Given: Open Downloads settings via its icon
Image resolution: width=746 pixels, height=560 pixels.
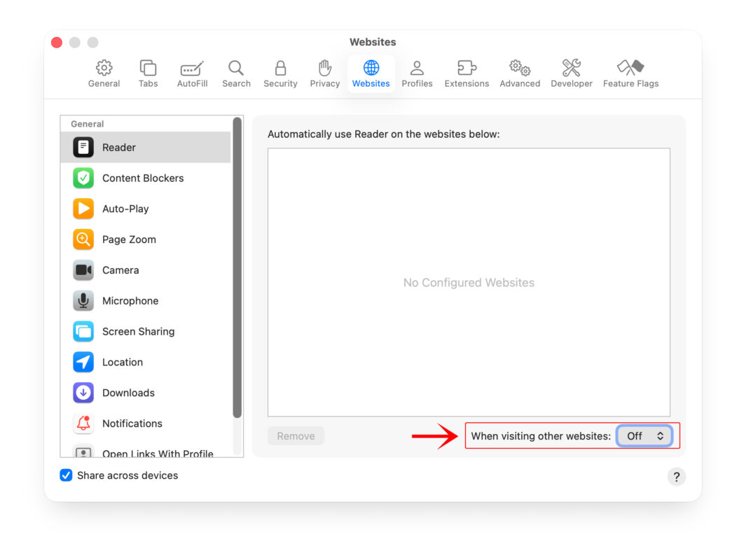Looking at the screenshot, I should pos(83,393).
